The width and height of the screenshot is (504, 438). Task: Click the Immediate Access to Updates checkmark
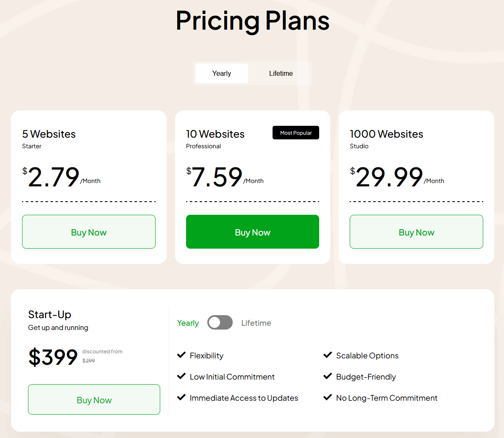pos(181,397)
